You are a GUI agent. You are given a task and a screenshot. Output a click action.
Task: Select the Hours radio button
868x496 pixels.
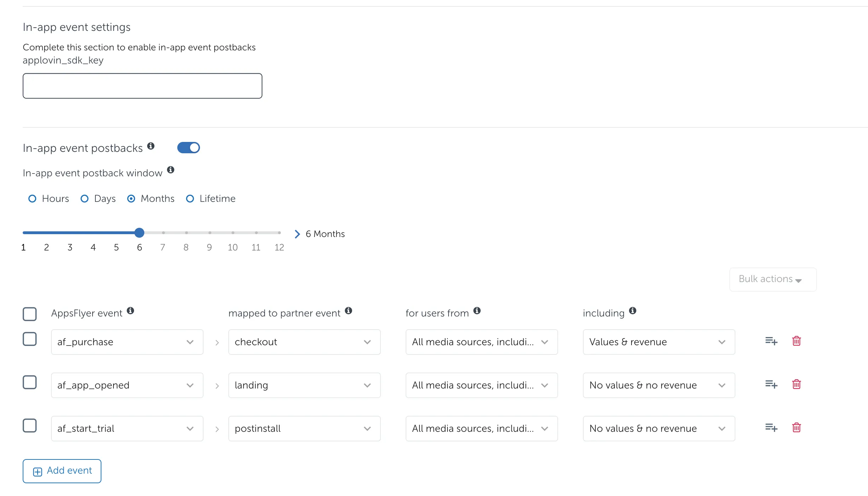(32, 198)
